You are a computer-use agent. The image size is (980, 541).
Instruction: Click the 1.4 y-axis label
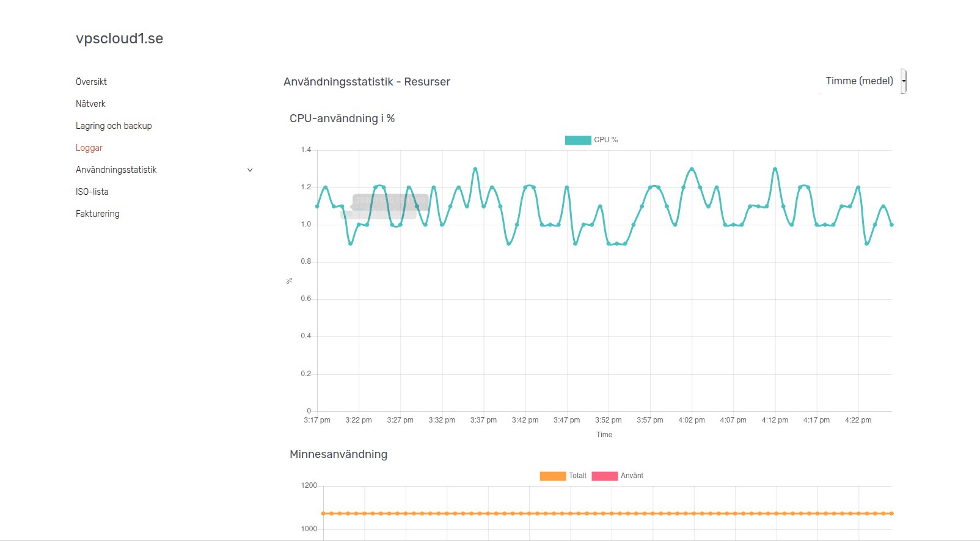305,150
